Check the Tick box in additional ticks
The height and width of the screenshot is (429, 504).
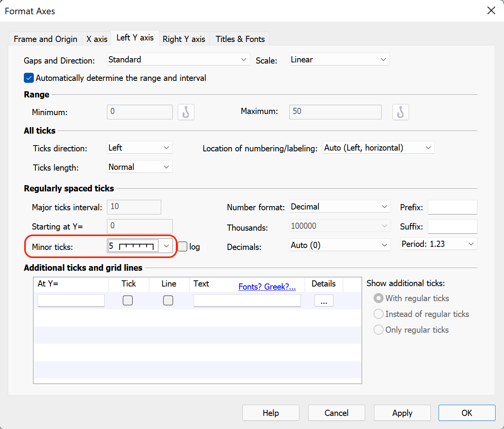128,300
